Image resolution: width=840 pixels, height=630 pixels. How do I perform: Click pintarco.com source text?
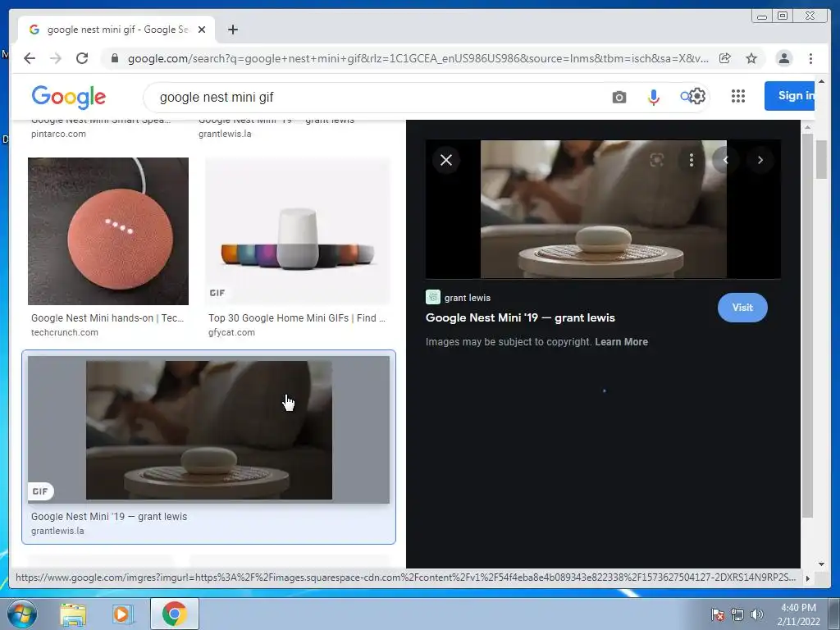[58, 134]
